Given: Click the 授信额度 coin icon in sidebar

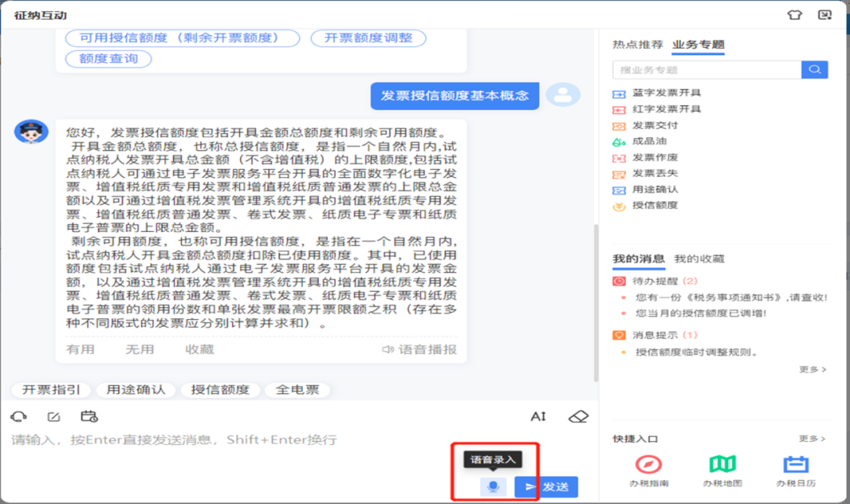Looking at the screenshot, I should coord(619,206).
